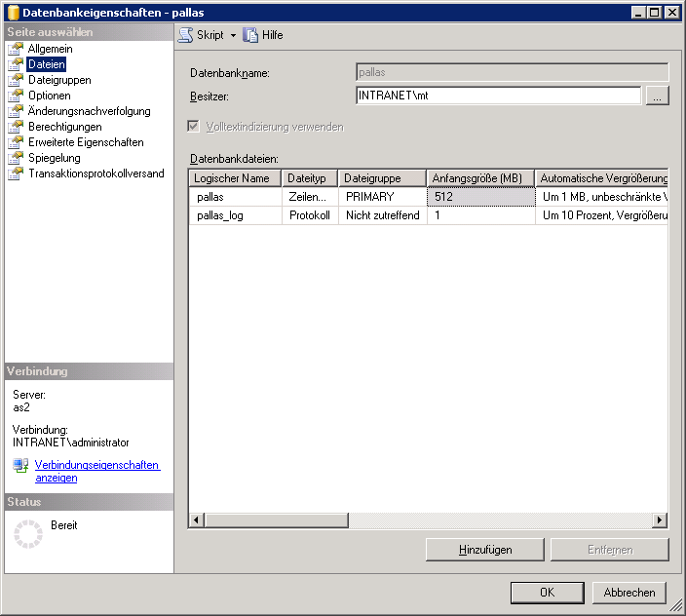Click the Transaktionsprotokollversand page icon
This screenshot has width=686, height=616.
coord(16,173)
